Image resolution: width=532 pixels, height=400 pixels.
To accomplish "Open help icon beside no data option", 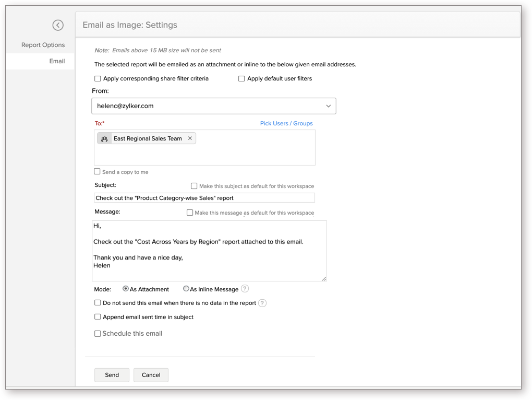I will pyautogui.click(x=262, y=303).
